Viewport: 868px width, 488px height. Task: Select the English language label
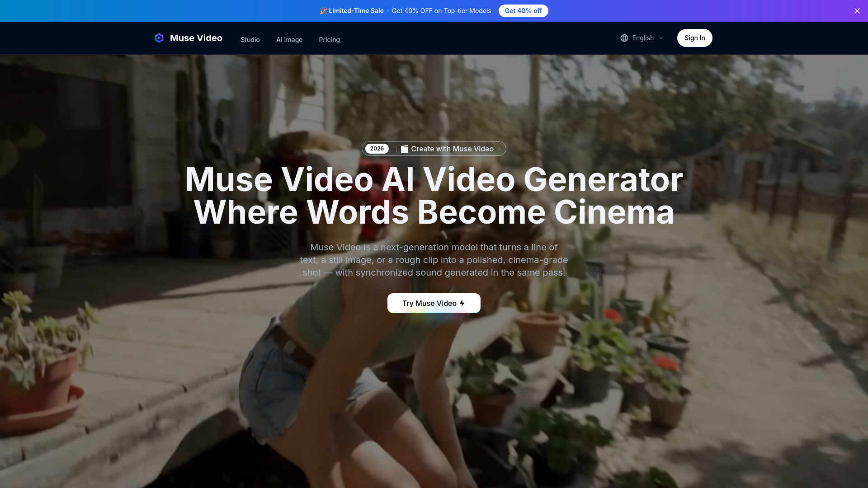pos(643,38)
